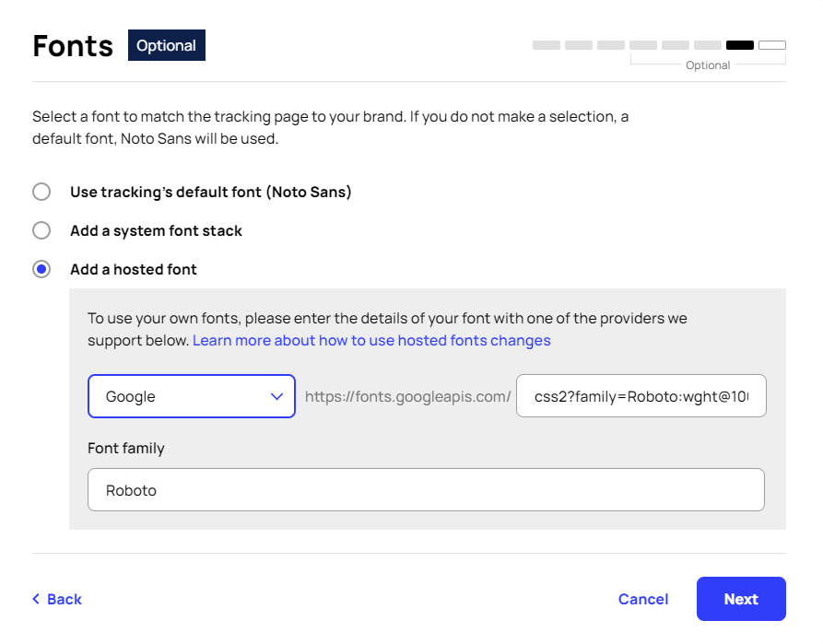
Task: Click the https://fonts.googleapis.com/ prefix text
Action: pos(407,396)
